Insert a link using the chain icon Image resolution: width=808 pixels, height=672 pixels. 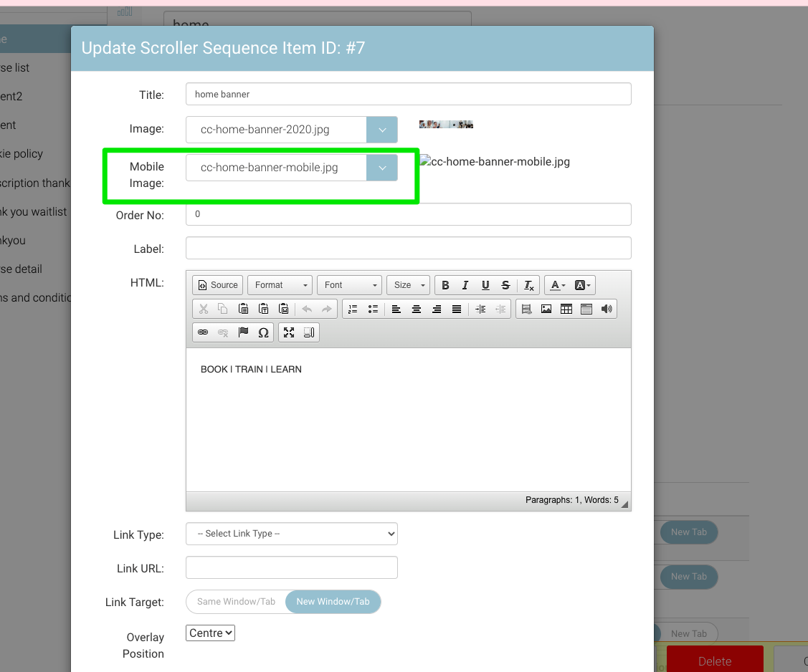[203, 332]
